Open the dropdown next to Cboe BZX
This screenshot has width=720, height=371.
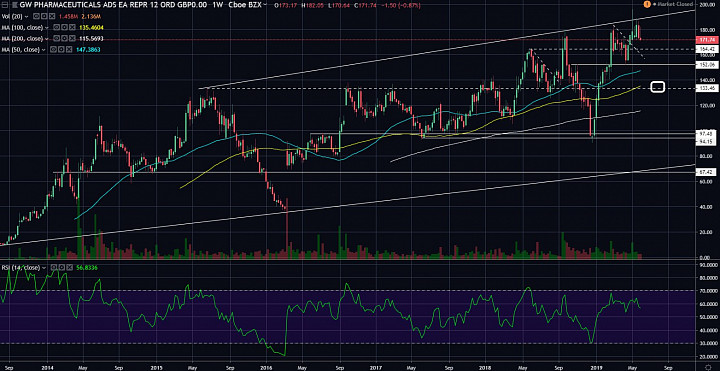(265, 5)
